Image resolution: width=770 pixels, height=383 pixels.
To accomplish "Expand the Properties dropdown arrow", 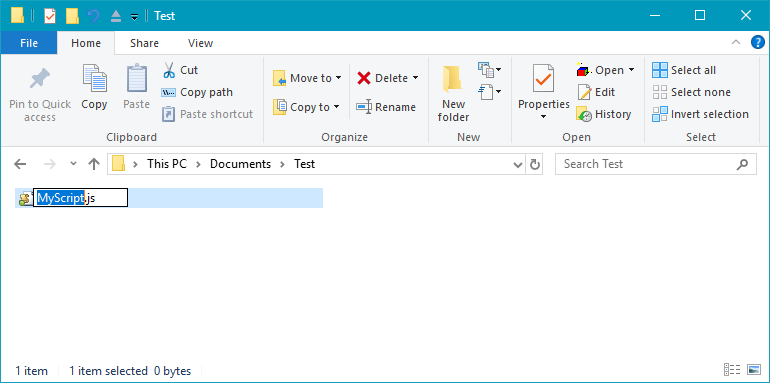I will pyautogui.click(x=544, y=117).
